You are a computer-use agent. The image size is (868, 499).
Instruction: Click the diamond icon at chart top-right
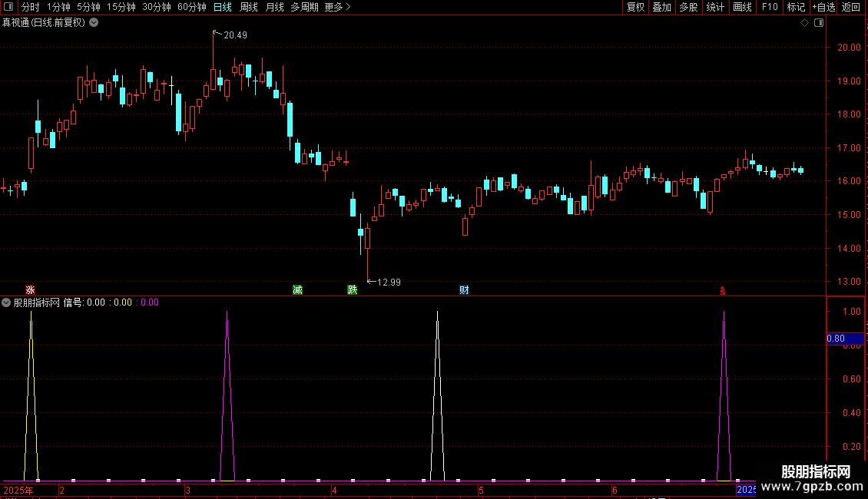[x=805, y=23]
